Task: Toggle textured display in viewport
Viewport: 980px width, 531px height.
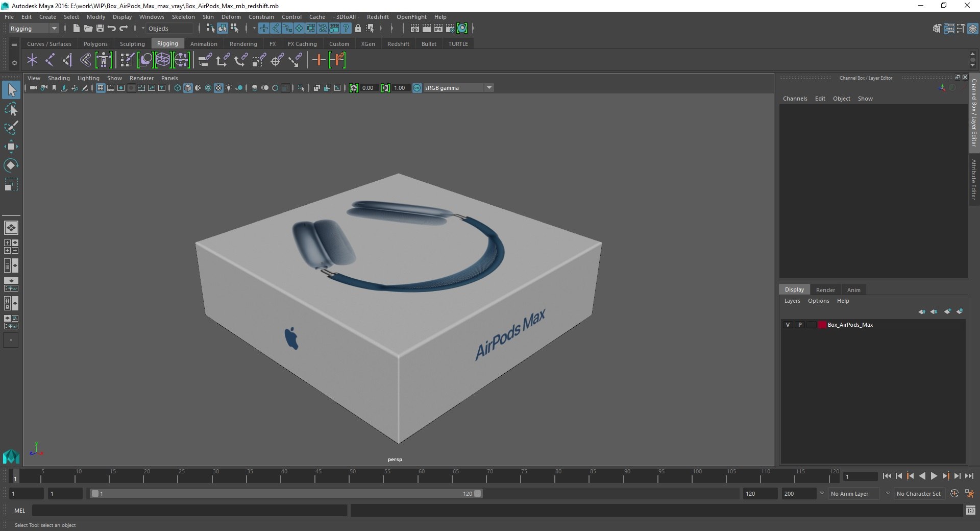Action: [x=218, y=88]
